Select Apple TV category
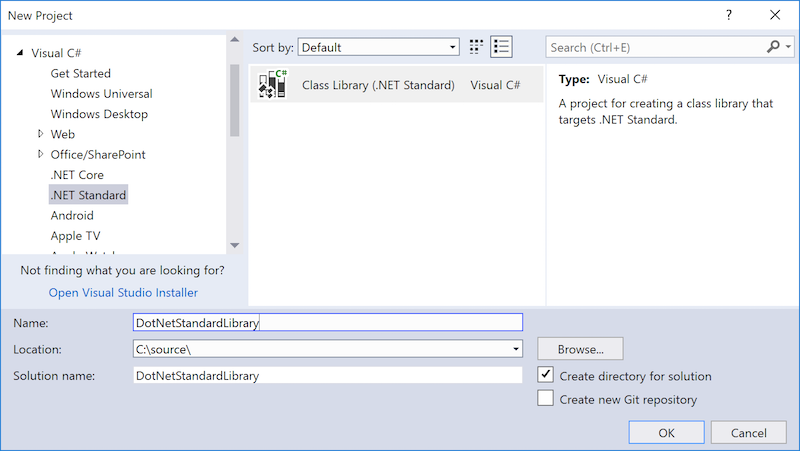This screenshot has width=800, height=451. pyautogui.click(x=76, y=236)
